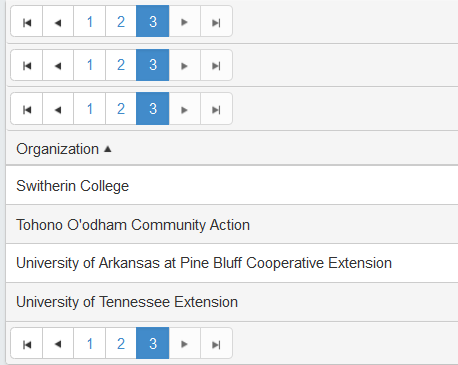
Task: Select University of Arkansas at Pine Bluff row
Action: tap(232, 263)
